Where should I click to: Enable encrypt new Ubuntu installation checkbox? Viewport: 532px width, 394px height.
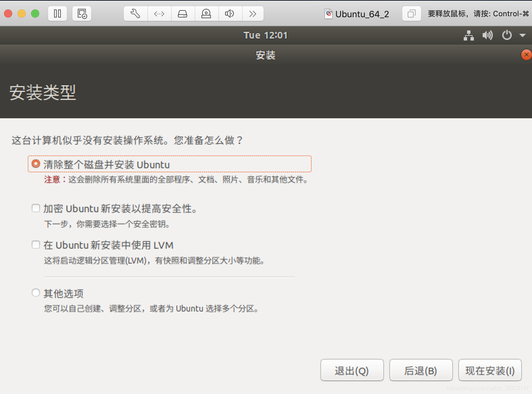(x=36, y=208)
